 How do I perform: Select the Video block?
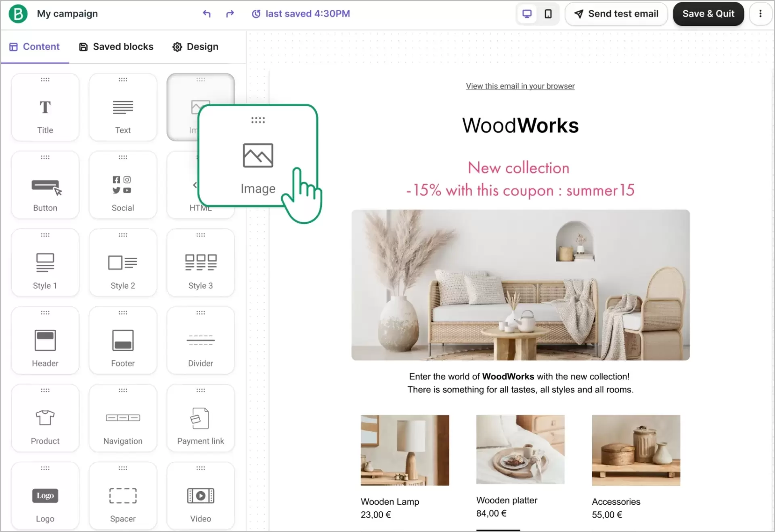point(200,496)
